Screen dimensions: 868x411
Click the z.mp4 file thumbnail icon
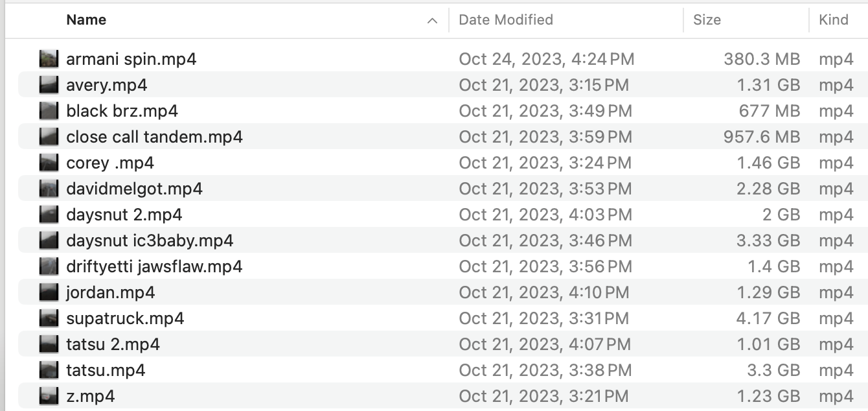[49, 396]
